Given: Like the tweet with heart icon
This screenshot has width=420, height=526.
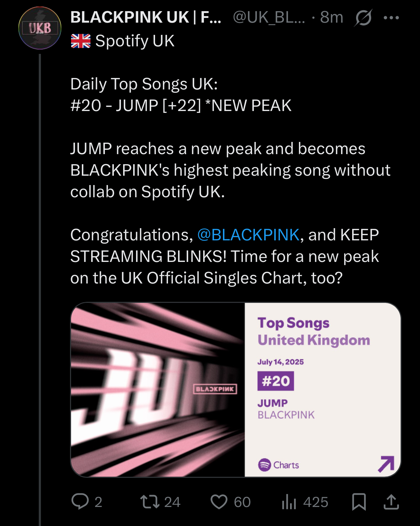Looking at the screenshot, I should pyautogui.click(x=219, y=502).
